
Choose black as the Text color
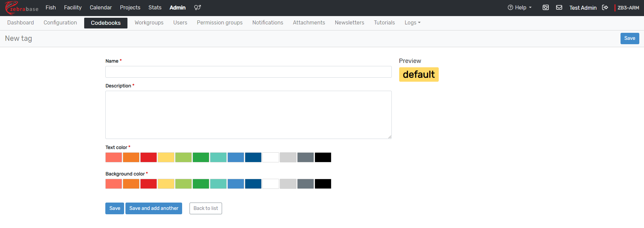(323, 157)
